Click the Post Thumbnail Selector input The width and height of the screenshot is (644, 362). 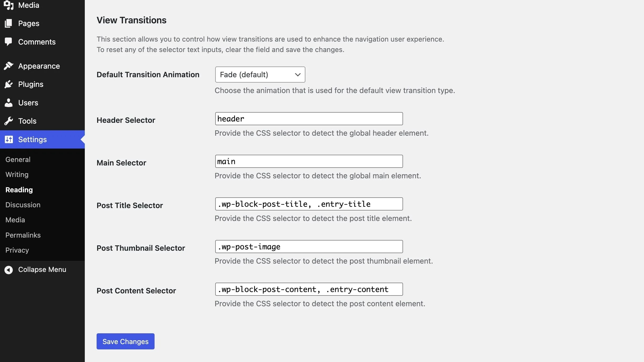point(309,247)
